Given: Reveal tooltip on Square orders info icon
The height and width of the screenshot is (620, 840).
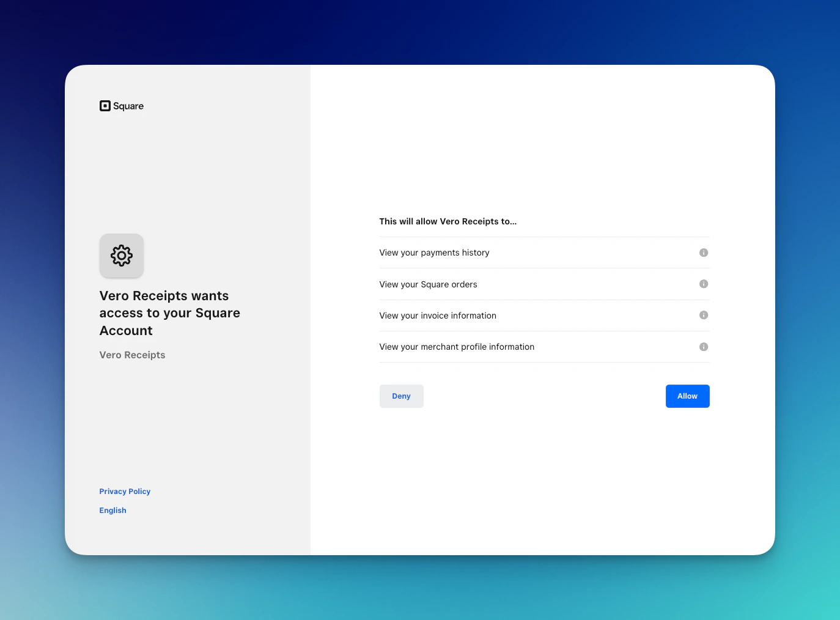Looking at the screenshot, I should coord(703,284).
